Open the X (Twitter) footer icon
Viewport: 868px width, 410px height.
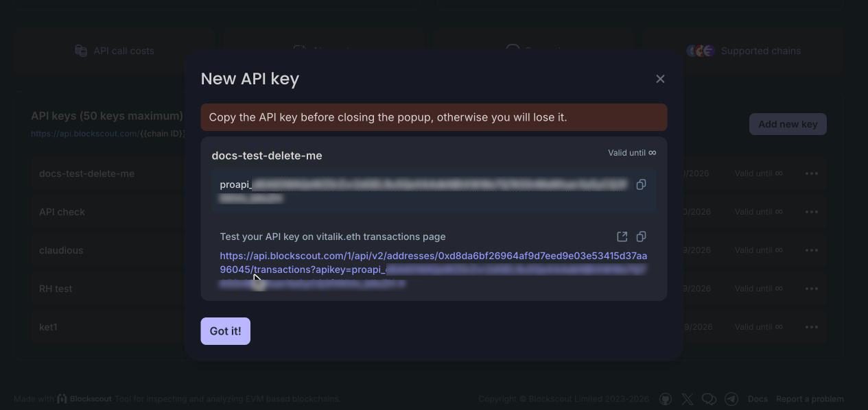click(x=687, y=399)
